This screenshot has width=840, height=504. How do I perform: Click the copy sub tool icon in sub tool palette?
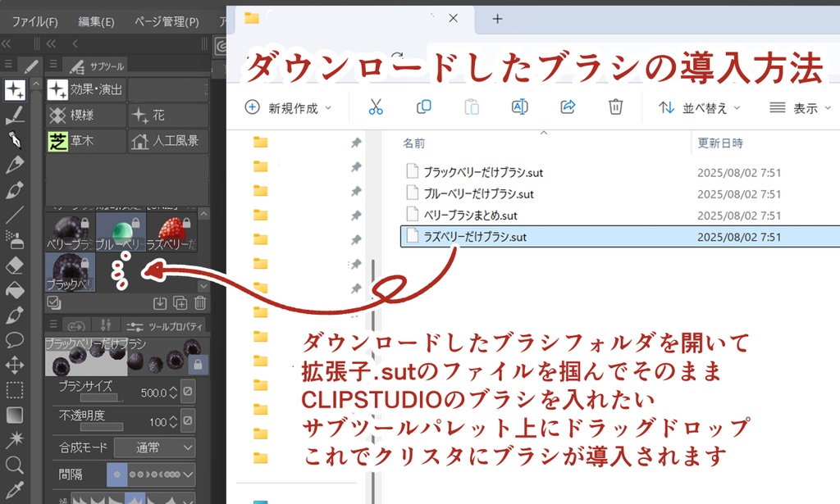180,303
